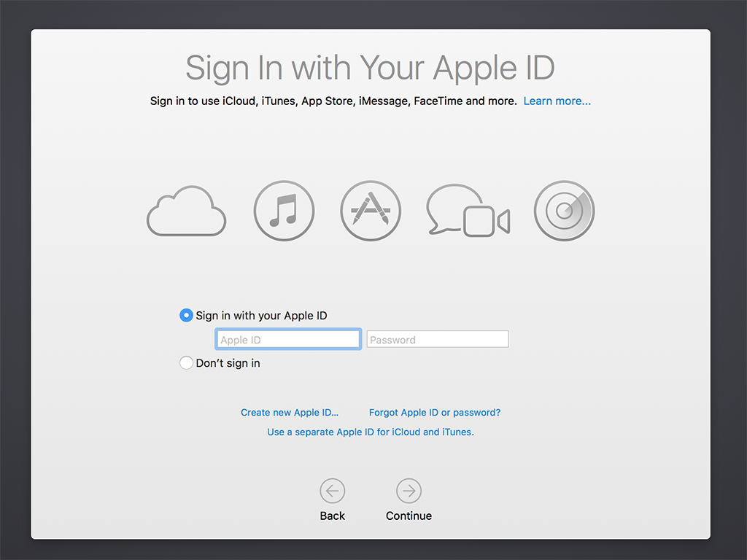Enable signing in by selecting the filled radio button

pos(187,315)
